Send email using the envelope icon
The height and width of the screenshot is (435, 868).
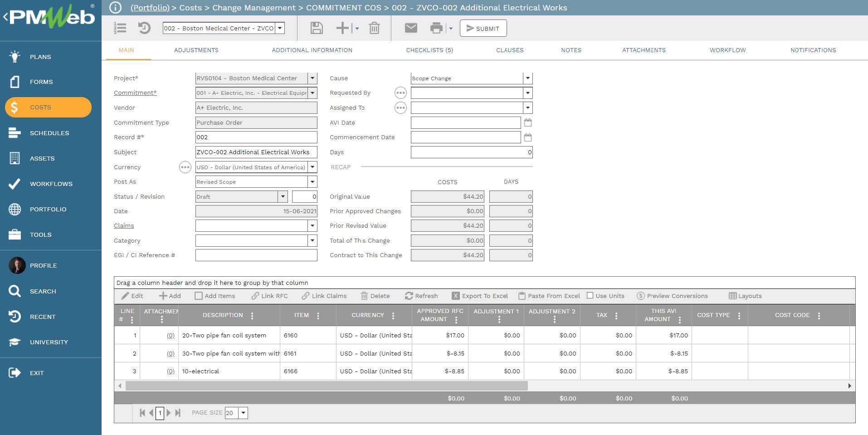pyautogui.click(x=411, y=28)
